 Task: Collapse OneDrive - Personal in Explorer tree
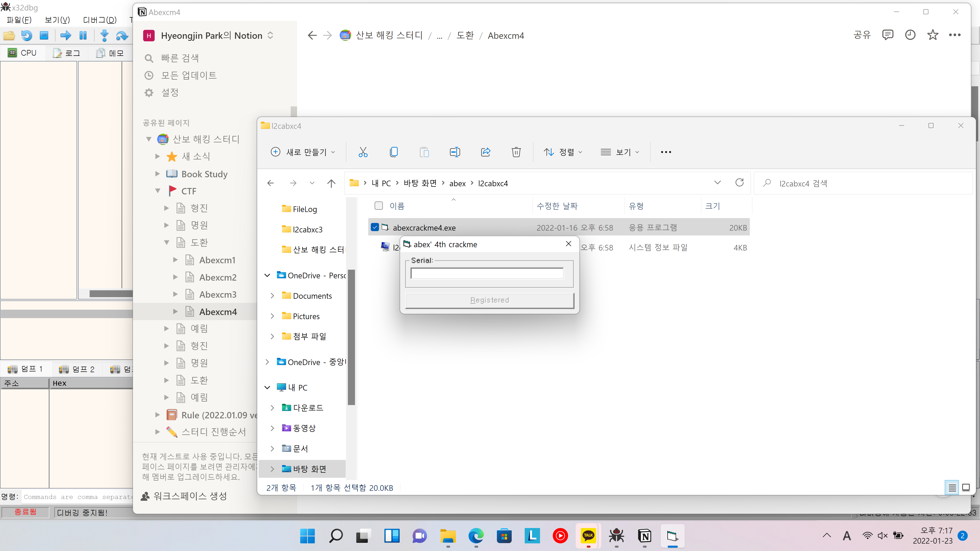pyautogui.click(x=267, y=275)
